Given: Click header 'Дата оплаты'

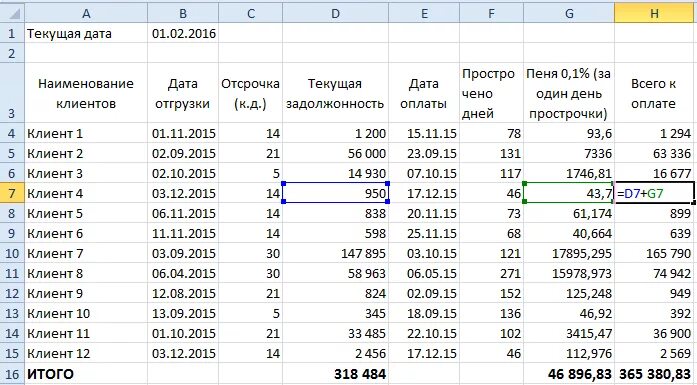Looking at the screenshot, I should click(424, 93).
